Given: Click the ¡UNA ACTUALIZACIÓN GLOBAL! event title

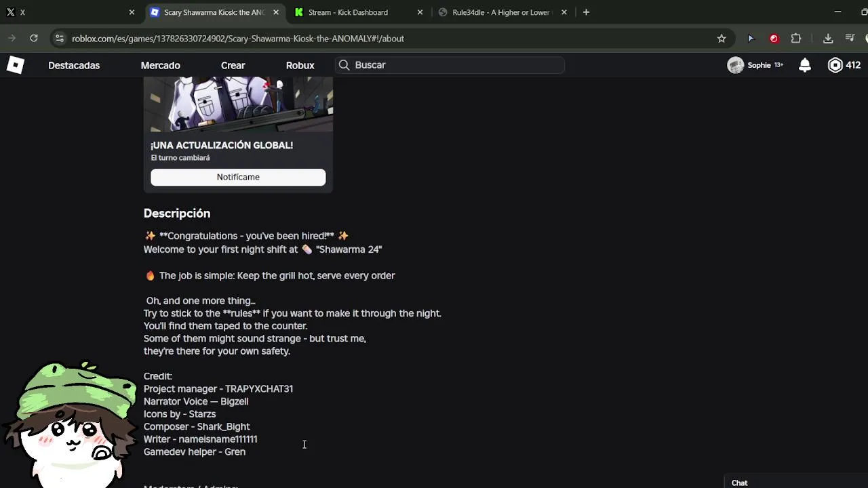Looking at the screenshot, I should click(222, 145).
